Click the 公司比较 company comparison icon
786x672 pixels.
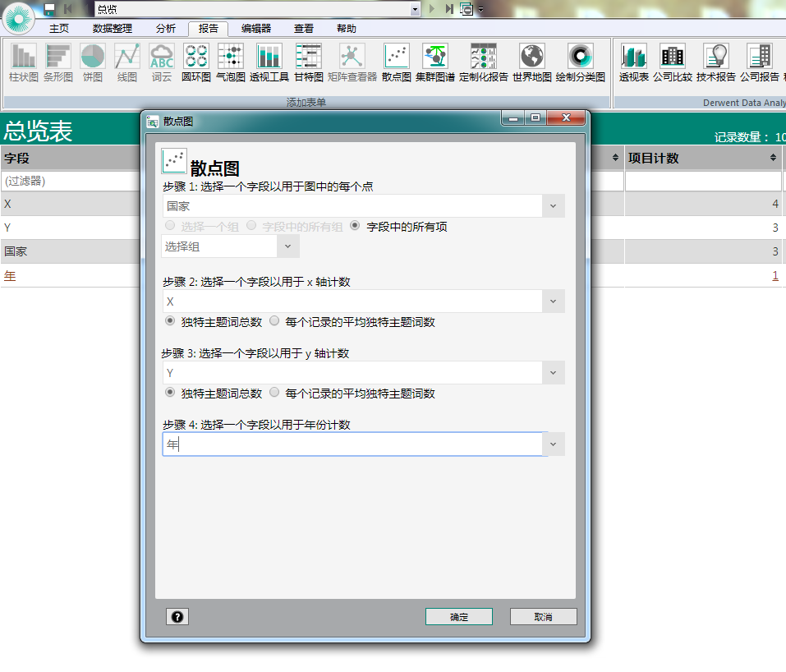pyautogui.click(x=672, y=62)
